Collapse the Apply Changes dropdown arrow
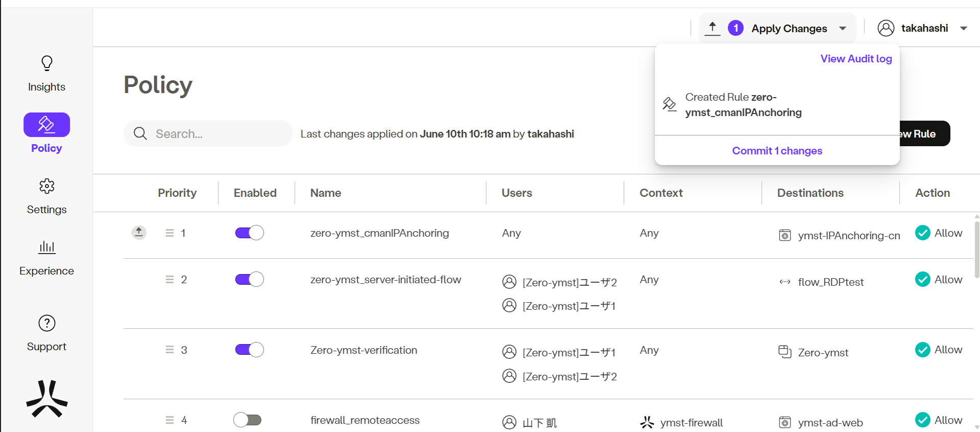This screenshot has height=432, width=980. point(843,29)
